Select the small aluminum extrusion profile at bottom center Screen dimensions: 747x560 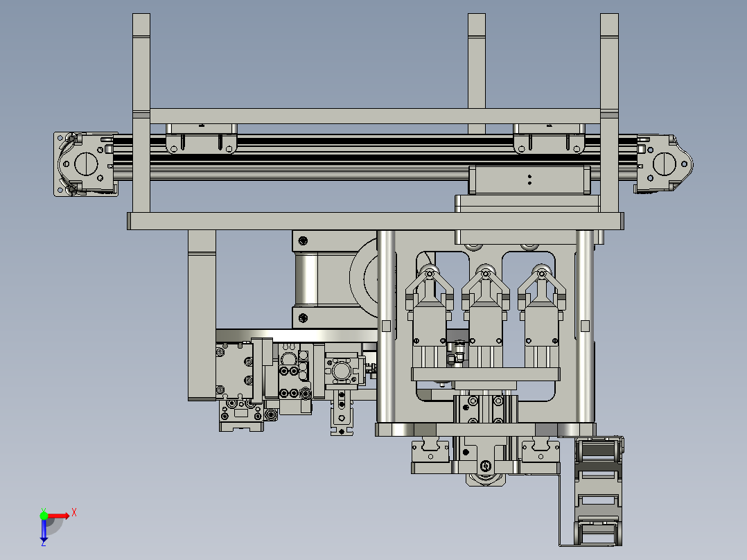pos(342,412)
